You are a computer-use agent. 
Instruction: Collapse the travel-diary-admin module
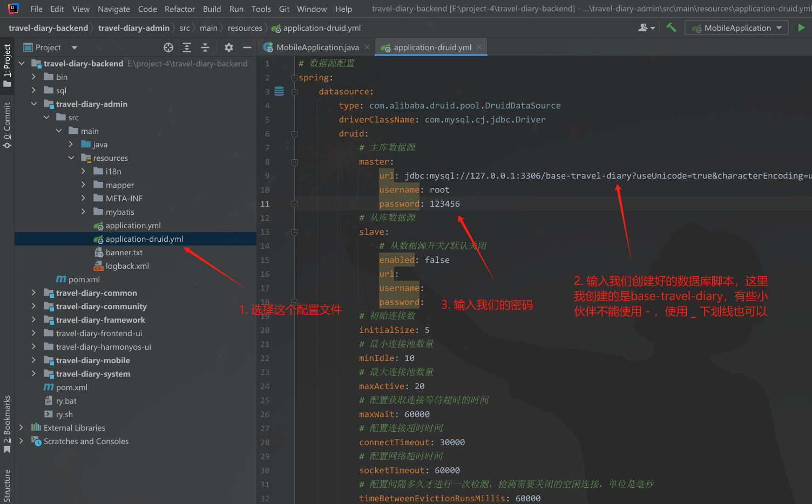click(x=33, y=104)
